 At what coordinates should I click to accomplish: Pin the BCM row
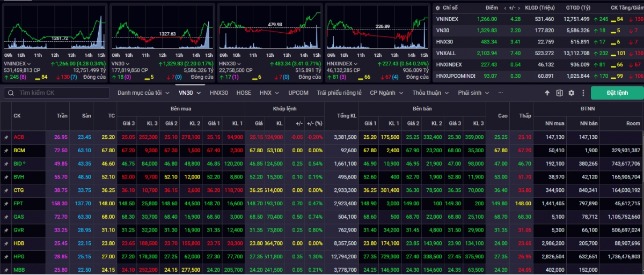6,151
